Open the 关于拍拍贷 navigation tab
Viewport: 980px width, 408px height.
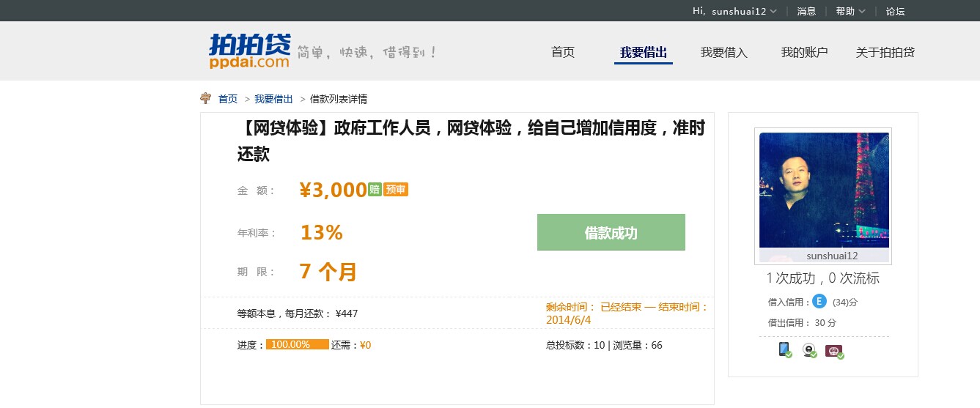coord(885,52)
